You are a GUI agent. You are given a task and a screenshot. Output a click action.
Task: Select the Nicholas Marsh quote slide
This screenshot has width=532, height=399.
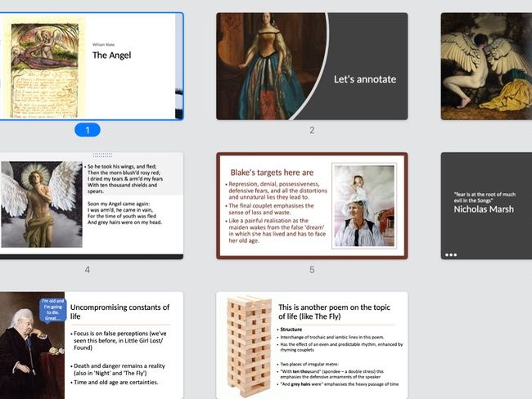[486, 206]
